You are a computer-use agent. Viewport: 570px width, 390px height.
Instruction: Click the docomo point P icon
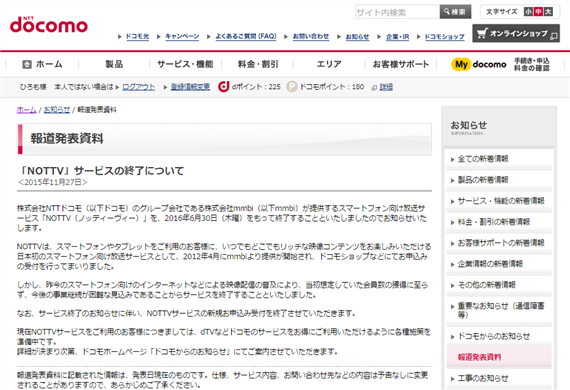[292, 87]
